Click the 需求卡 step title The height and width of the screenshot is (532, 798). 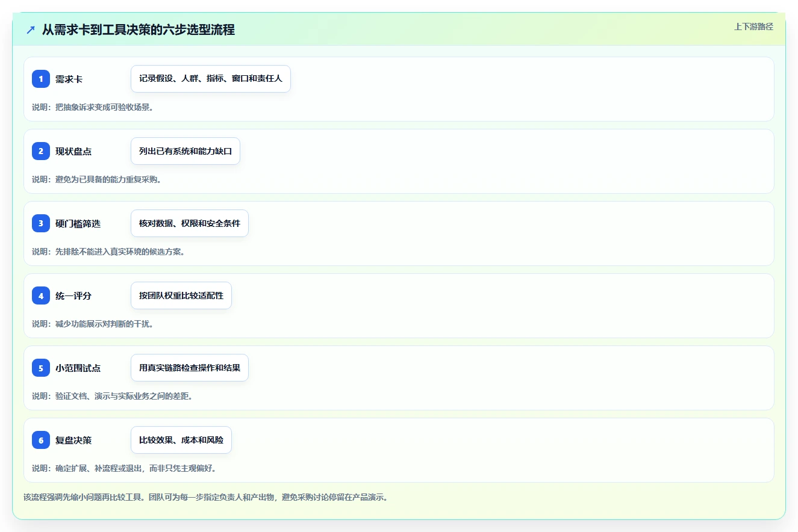[x=69, y=79]
